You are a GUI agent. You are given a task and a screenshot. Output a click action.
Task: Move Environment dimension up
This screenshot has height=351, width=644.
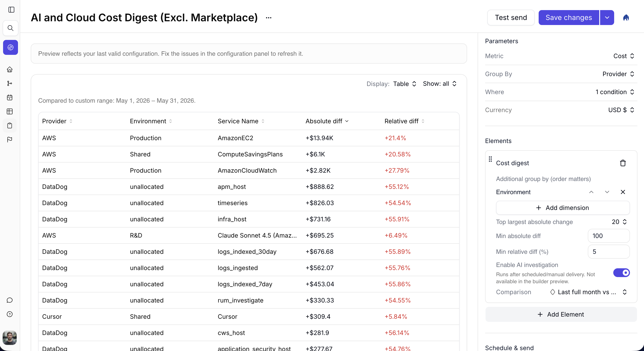point(591,192)
